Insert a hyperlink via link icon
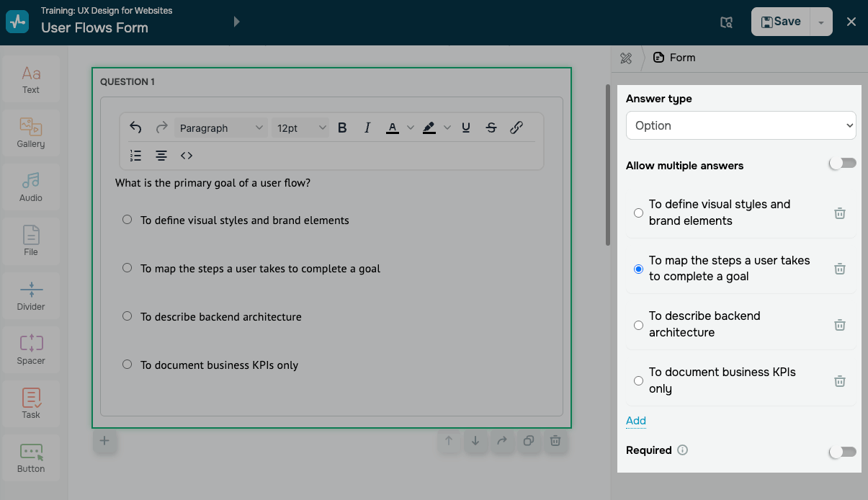The width and height of the screenshot is (868, 500). [x=516, y=128]
